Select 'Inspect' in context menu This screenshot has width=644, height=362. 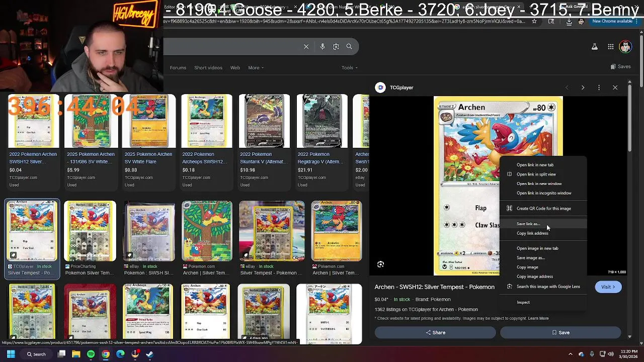544,303
